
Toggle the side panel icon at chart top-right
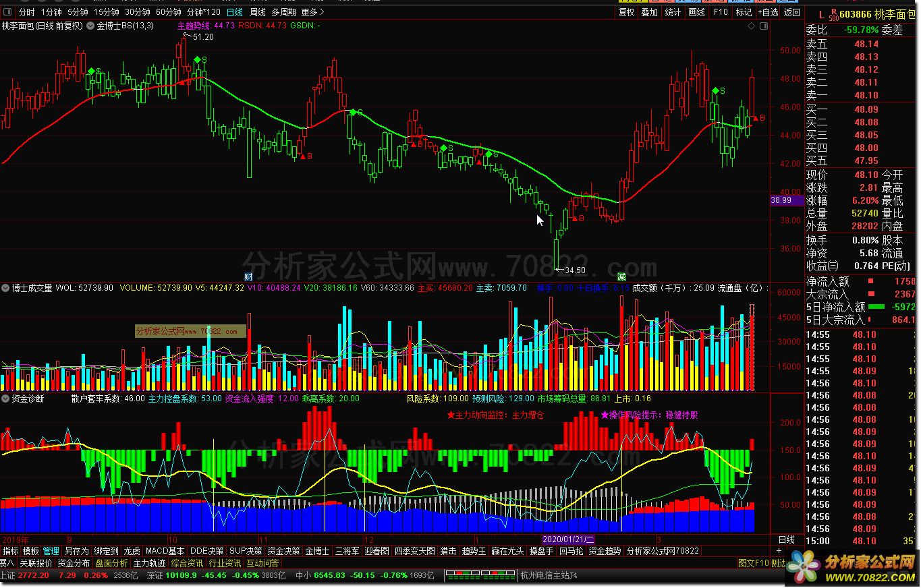[x=764, y=26]
